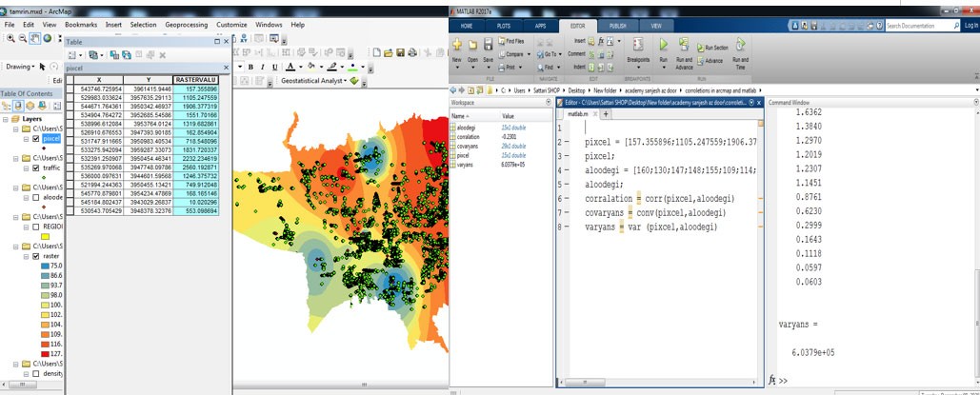Viewport: 980px width, 395px height.
Task: Click the Full Extent globe icon
Action: (48, 38)
